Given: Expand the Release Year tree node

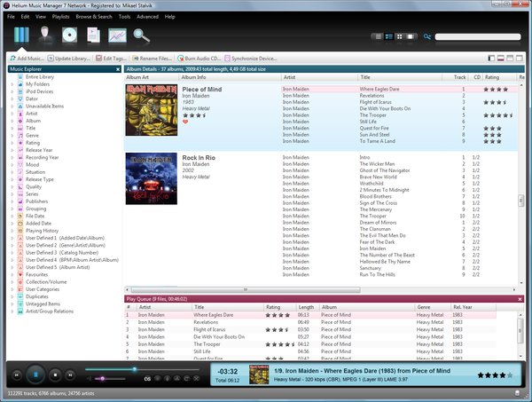Looking at the screenshot, I should tap(12, 150).
